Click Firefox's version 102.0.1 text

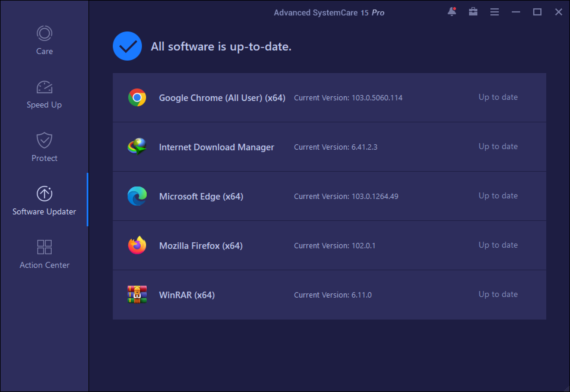[364, 246]
